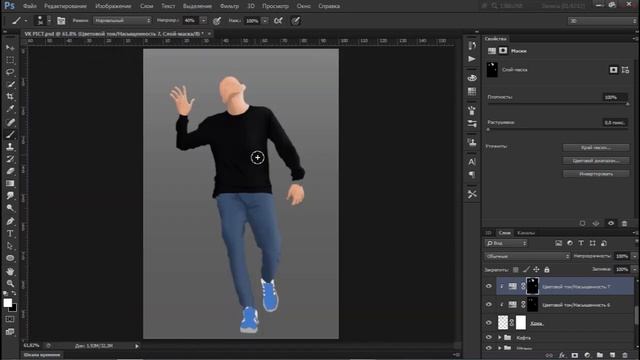Click select pixel mask button in Properties
Viewport: 640px width, 360px height.
click(613, 70)
